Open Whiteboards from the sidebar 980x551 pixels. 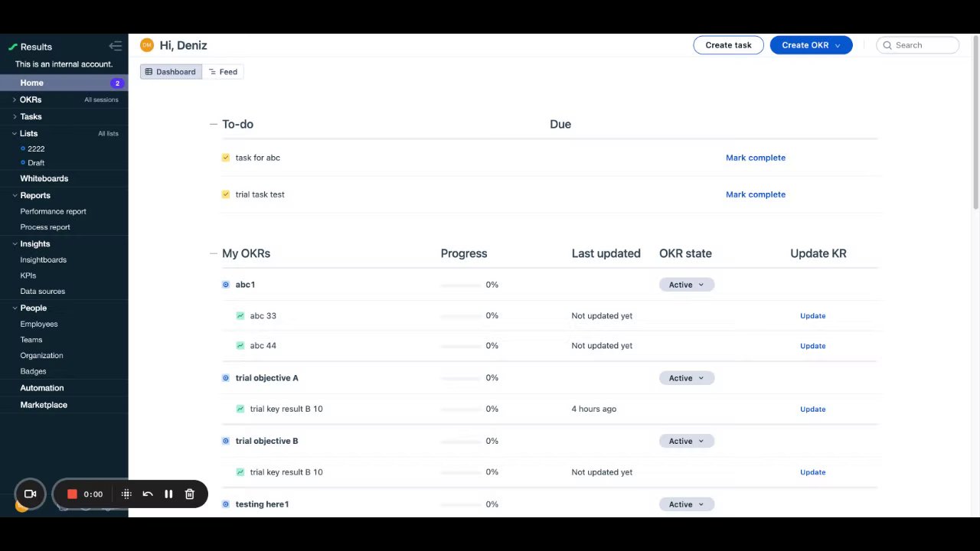pos(44,178)
